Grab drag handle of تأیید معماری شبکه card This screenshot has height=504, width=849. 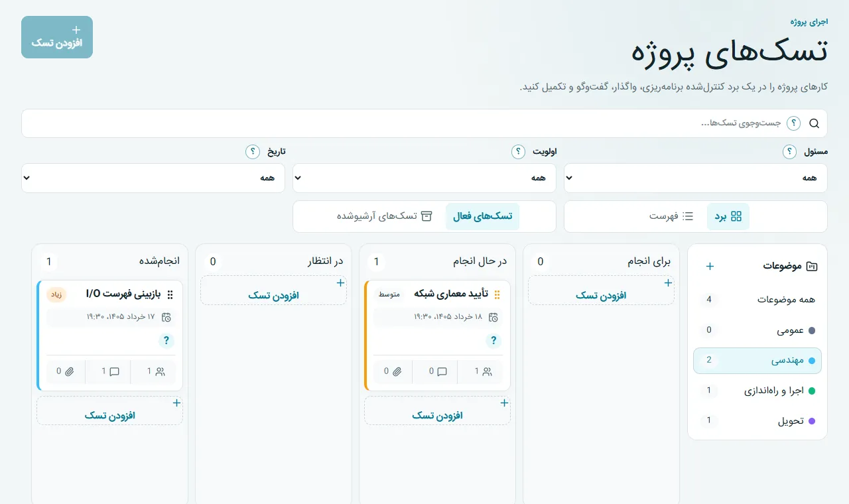(497, 294)
